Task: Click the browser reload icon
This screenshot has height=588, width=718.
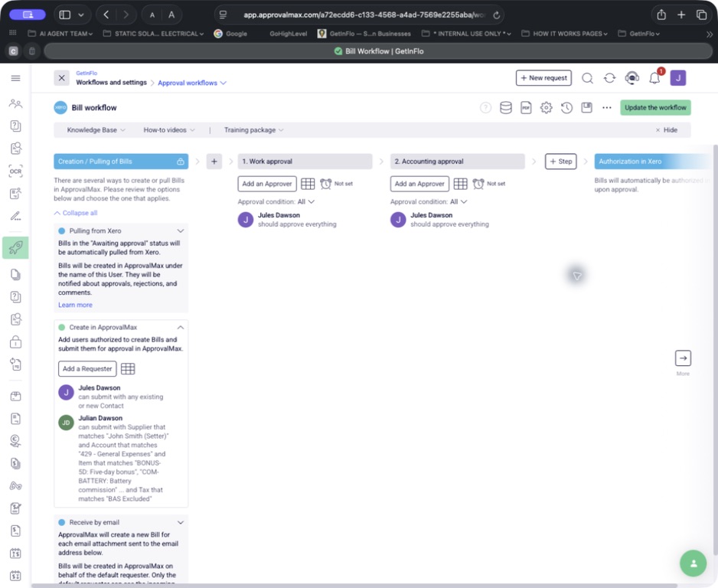Action: point(496,15)
